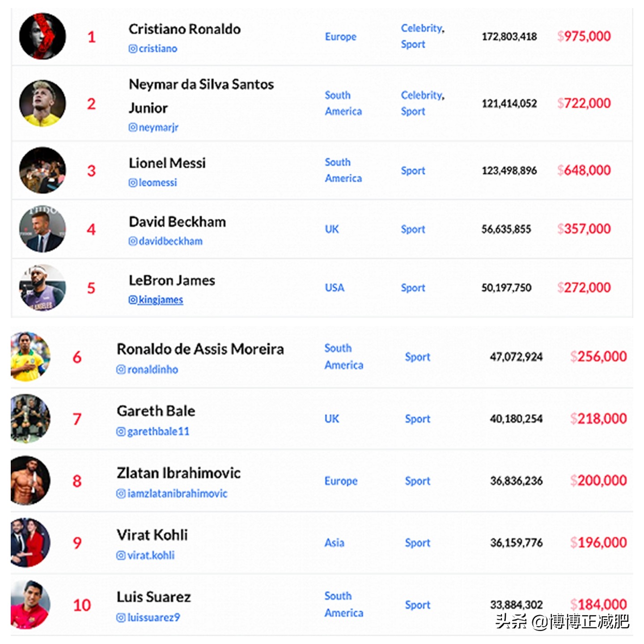
Task: Click Cristiano Ronaldo's profile avatar
Action: click(42, 36)
